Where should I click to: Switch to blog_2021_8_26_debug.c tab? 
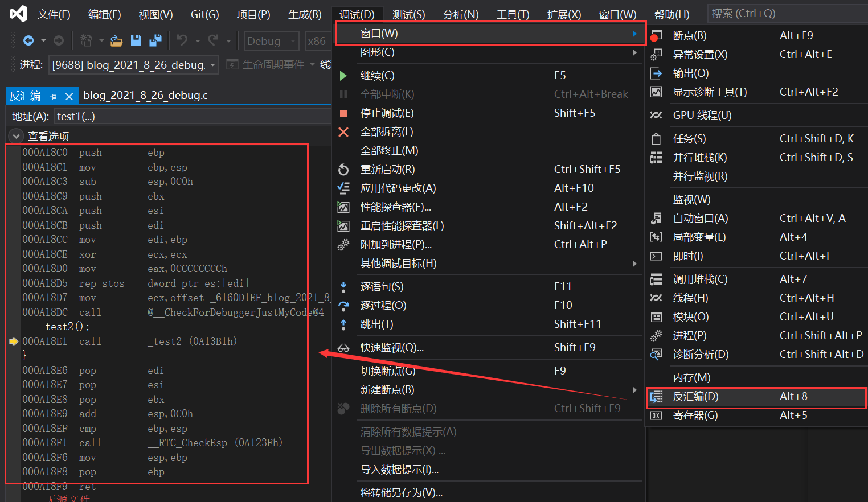(146, 96)
